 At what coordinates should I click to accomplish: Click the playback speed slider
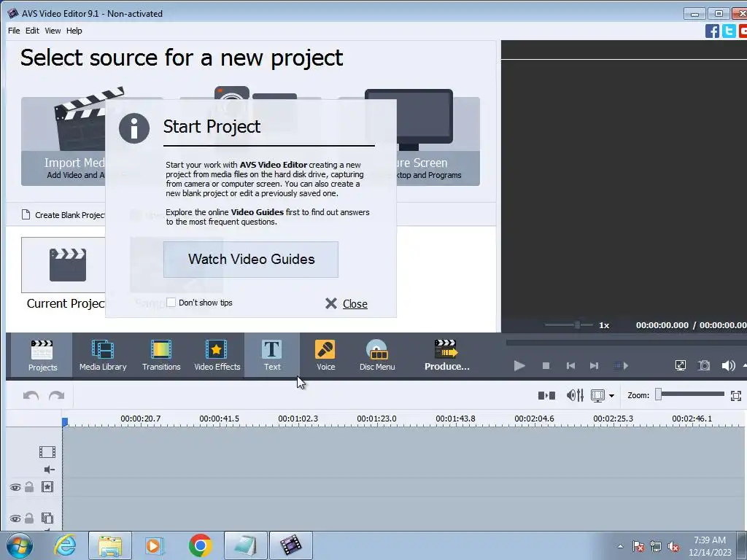click(x=569, y=324)
